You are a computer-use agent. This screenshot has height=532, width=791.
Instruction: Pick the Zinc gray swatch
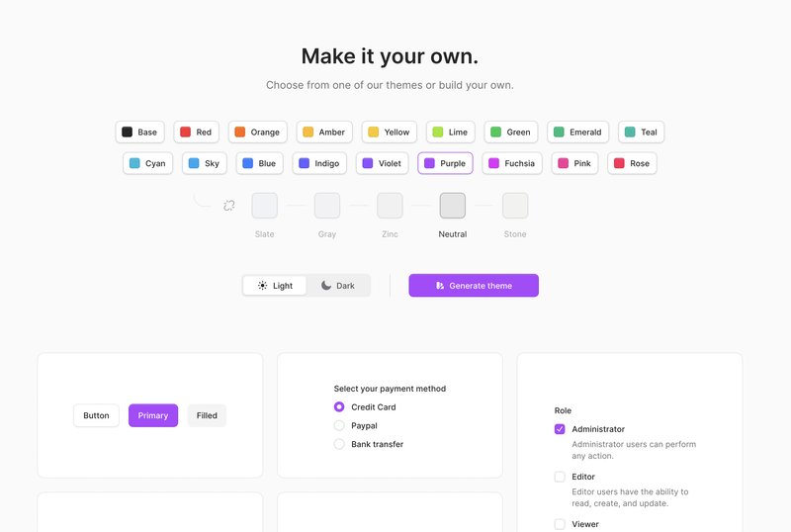(390, 206)
